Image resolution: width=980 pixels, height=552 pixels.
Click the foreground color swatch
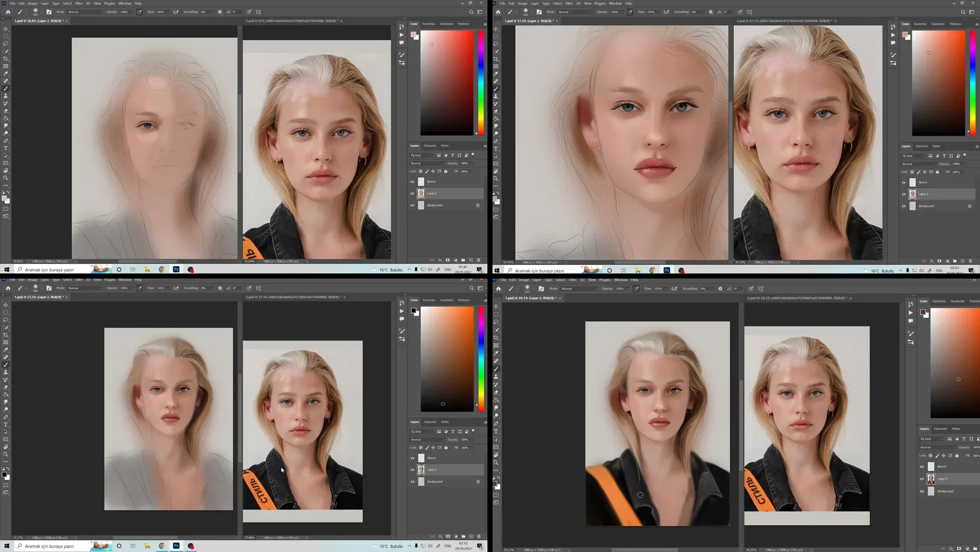click(x=4, y=198)
